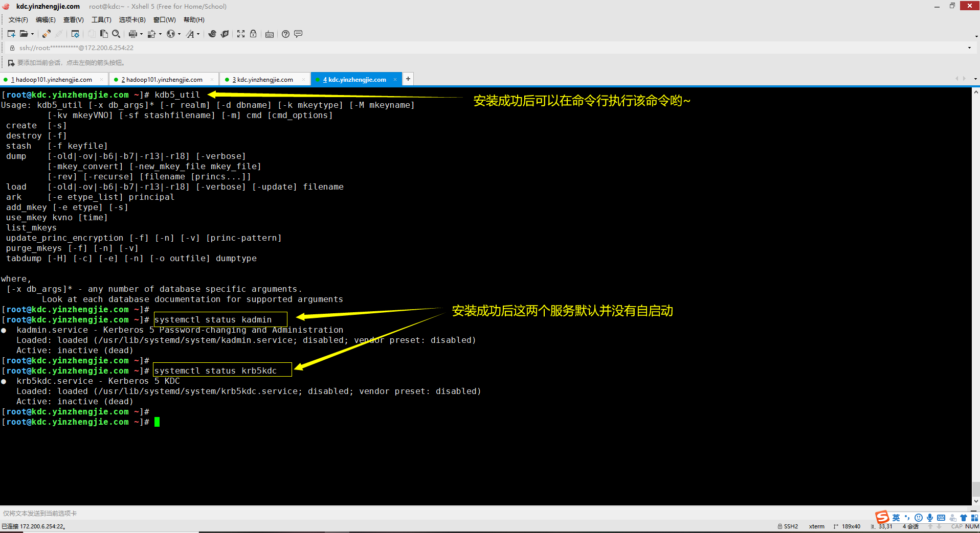980x533 pixels.
Task: Expand the toolbar options overflow arrow
Action: click(x=976, y=36)
